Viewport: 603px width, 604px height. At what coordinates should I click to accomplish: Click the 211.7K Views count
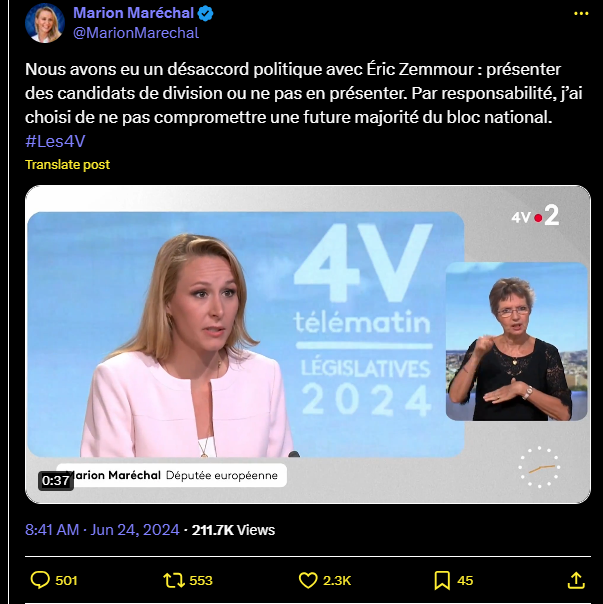233,530
